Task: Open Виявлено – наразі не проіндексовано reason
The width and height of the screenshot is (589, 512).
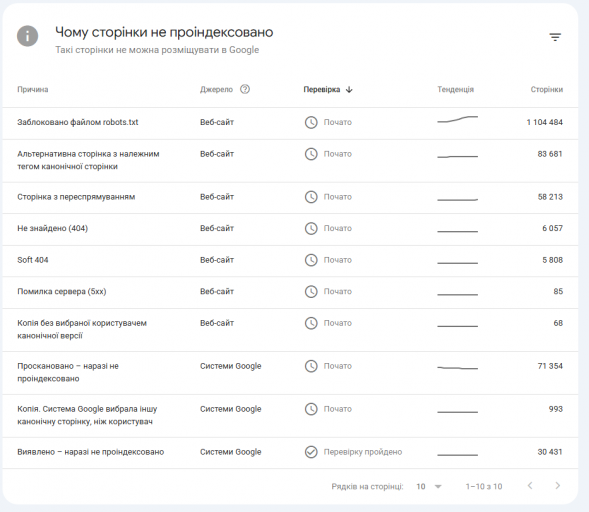Action: tap(91, 452)
